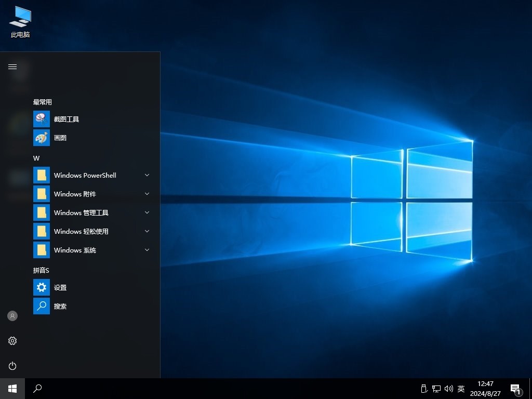Click the hamburger menu to expand Start
The width and height of the screenshot is (532, 399).
(12, 66)
